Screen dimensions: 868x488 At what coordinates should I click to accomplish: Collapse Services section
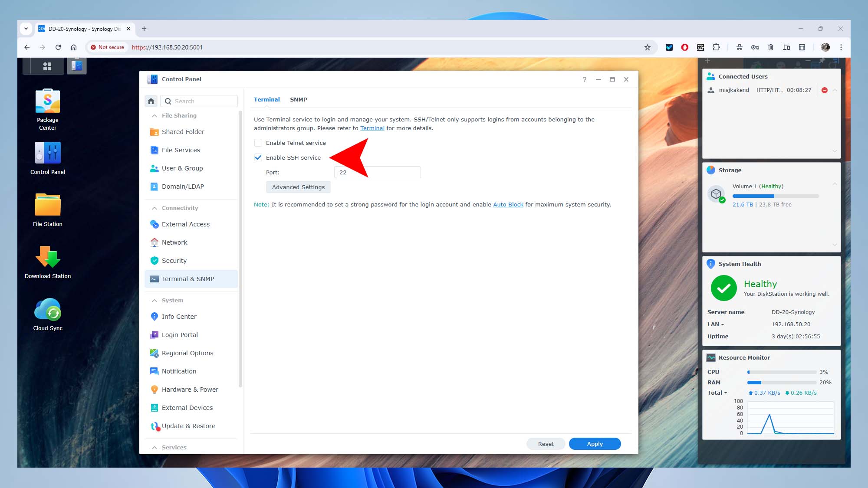(154, 447)
